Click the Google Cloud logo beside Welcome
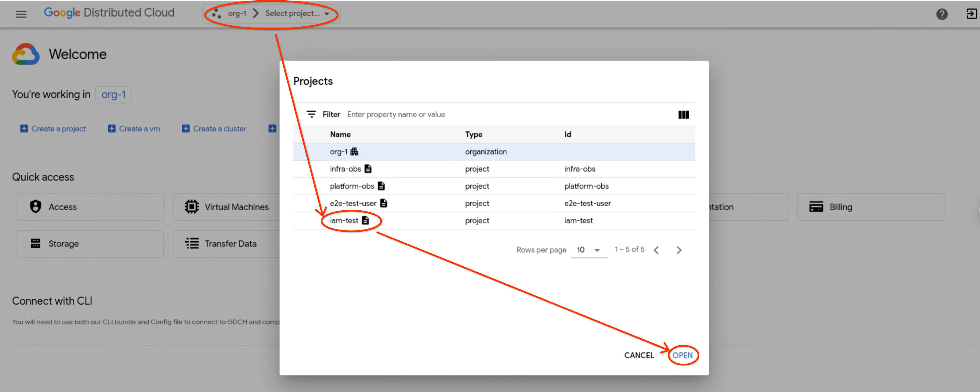Screen dimensions: 980x392 26,54
